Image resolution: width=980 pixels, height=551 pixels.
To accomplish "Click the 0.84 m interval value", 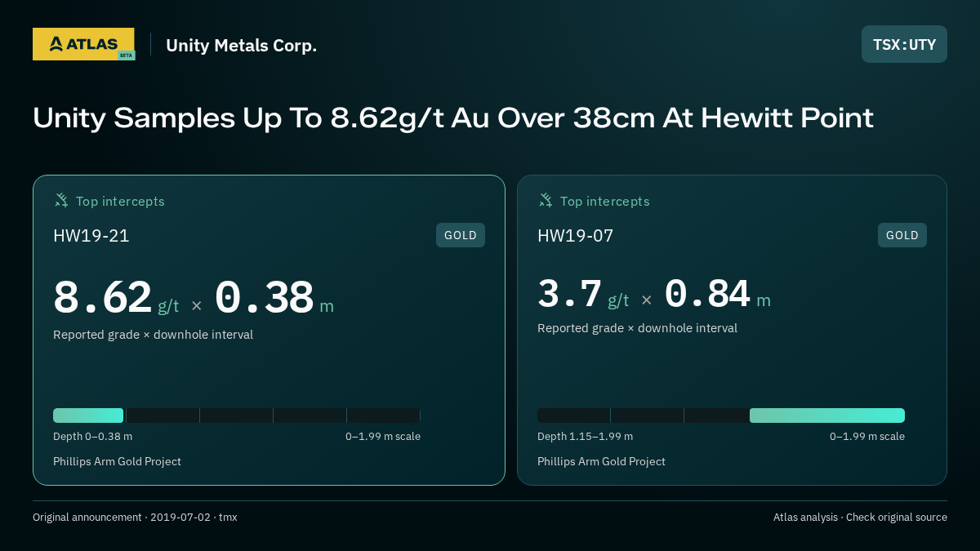I will 717,294.
